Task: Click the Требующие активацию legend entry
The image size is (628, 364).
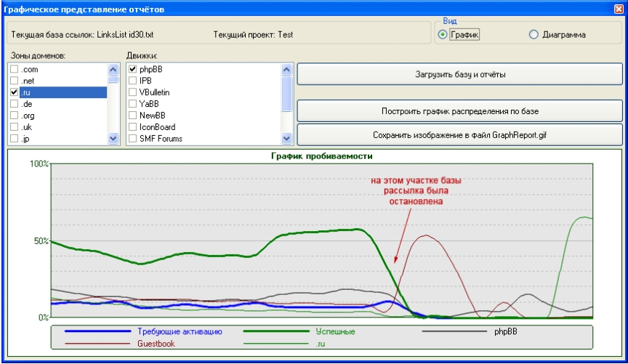Action: pyautogui.click(x=180, y=331)
